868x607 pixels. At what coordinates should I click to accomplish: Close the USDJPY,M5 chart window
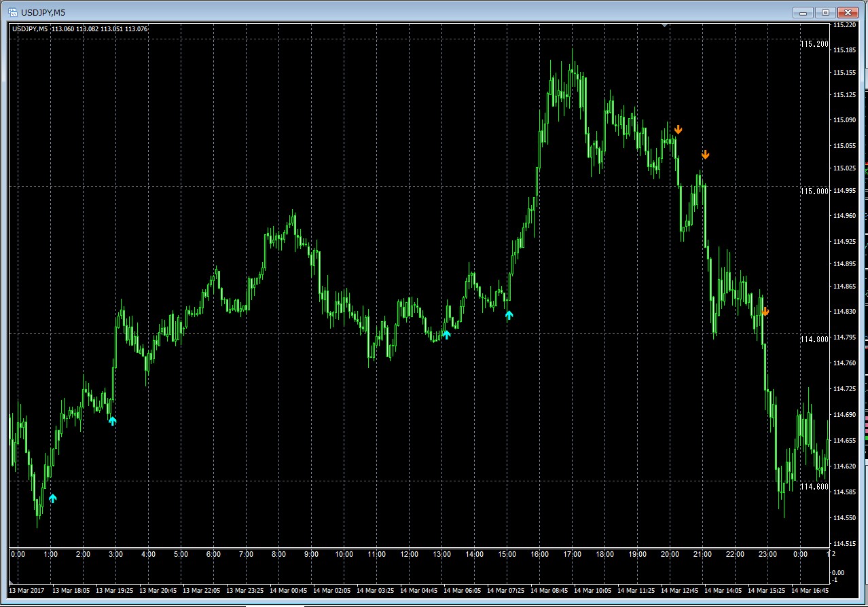pyautogui.click(x=848, y=12)
